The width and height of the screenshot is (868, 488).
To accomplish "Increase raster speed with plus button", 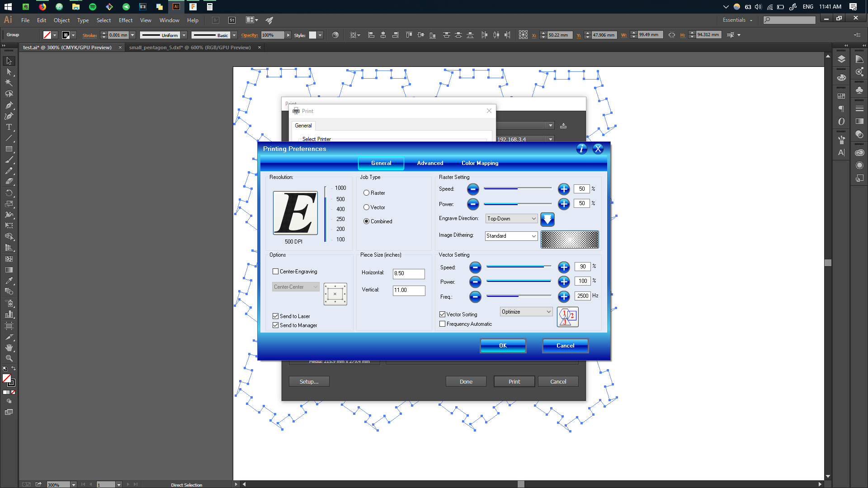I will click(x=564, y=189).
